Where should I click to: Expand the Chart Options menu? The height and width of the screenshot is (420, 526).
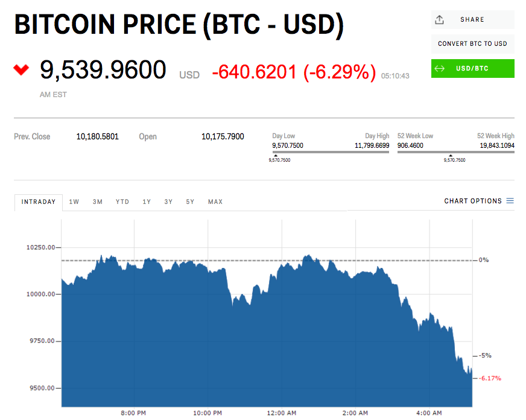pyautogui.click(x=473, y=201)
